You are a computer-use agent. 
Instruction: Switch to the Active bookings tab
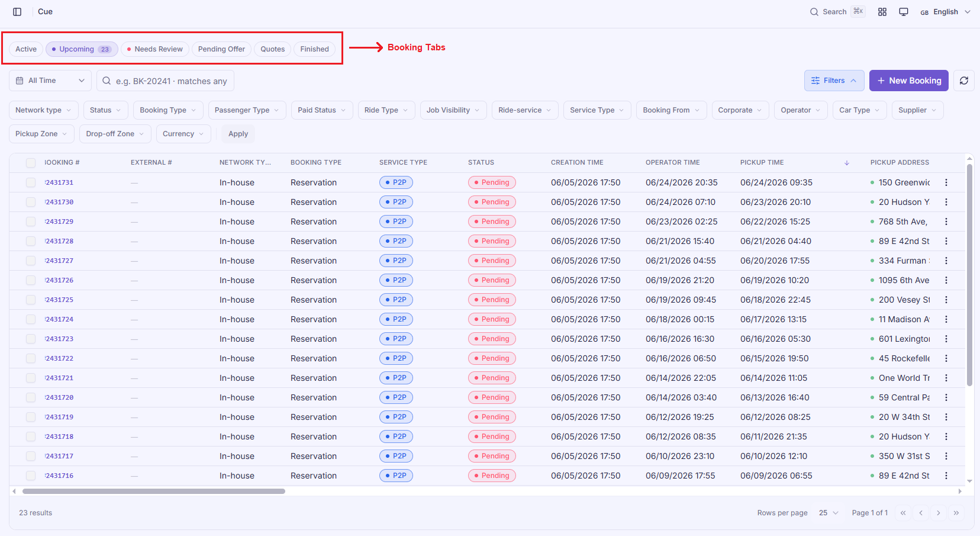(x=26, y=49)
